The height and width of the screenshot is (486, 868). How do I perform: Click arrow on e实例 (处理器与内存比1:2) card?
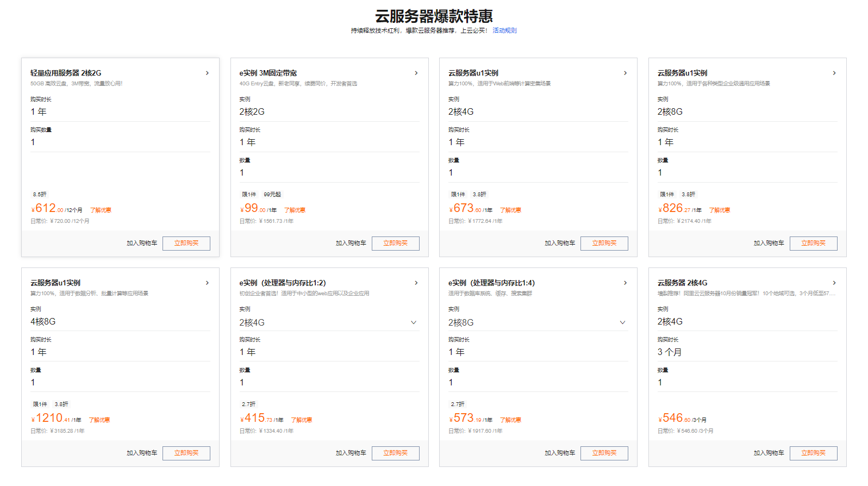pos(416,283)
